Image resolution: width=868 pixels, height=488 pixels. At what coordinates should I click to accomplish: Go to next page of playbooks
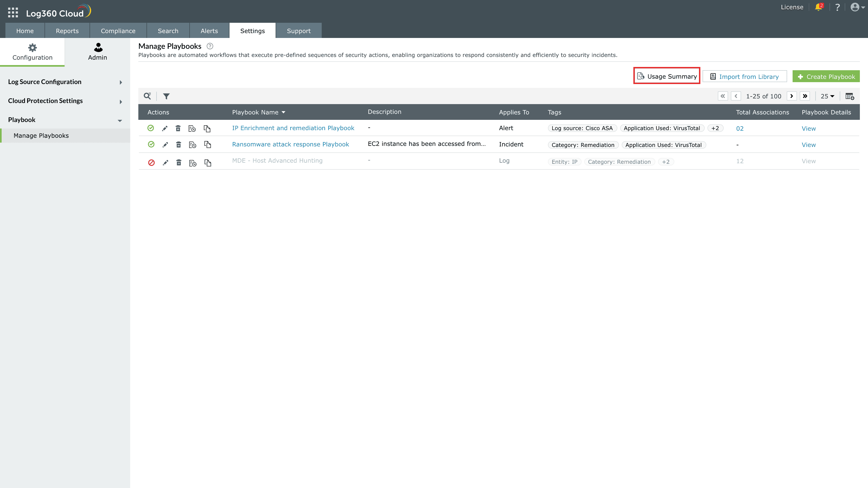coord(792,96)
